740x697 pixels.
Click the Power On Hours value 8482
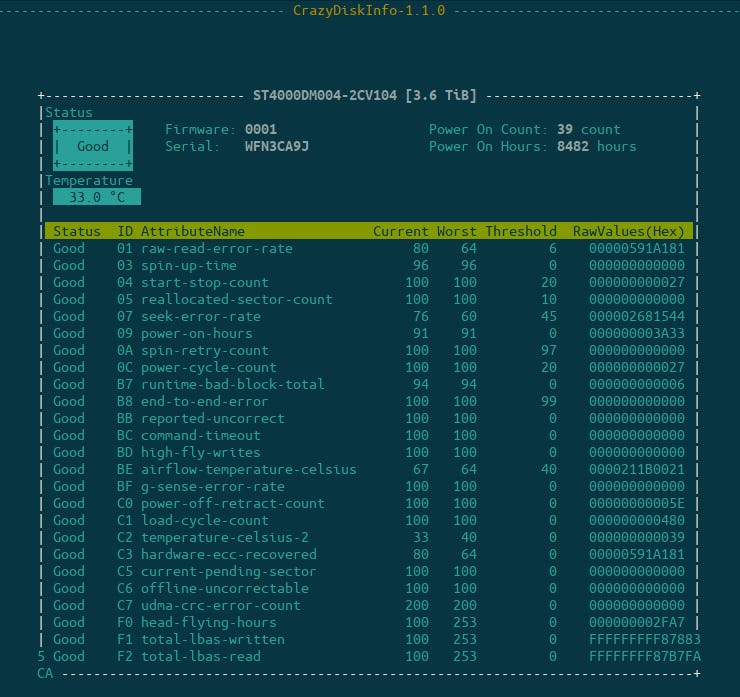pyautogui.click(x=572, y=146)
